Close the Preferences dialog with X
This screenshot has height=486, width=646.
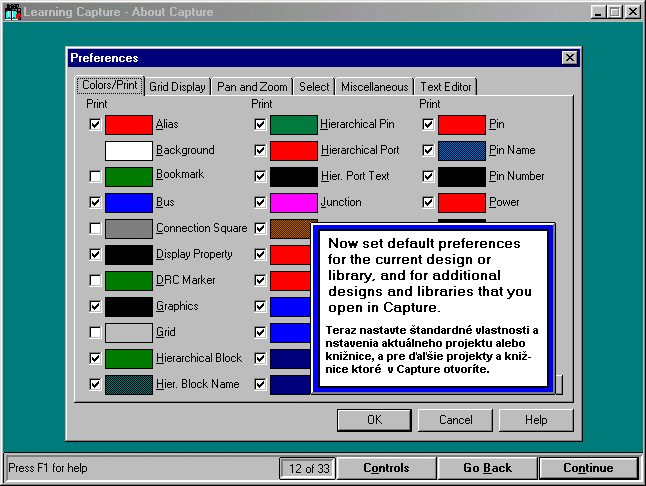(x=569, y=58)
